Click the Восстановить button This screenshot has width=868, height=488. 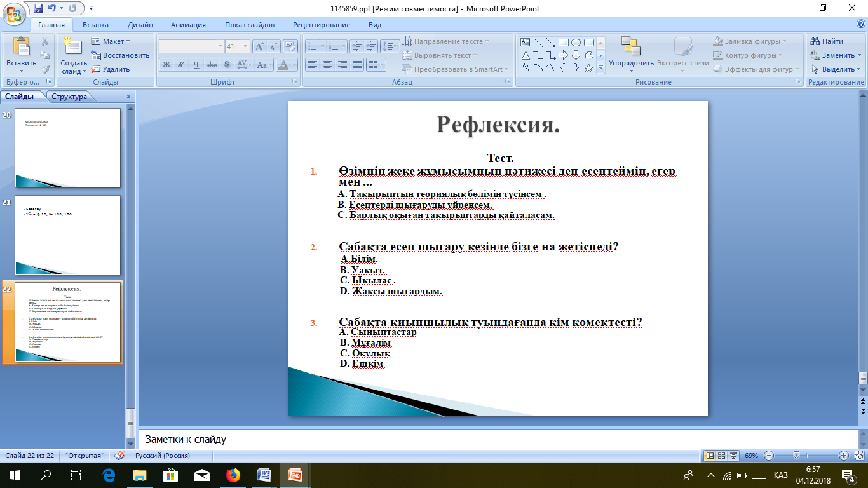coord(120,55)
